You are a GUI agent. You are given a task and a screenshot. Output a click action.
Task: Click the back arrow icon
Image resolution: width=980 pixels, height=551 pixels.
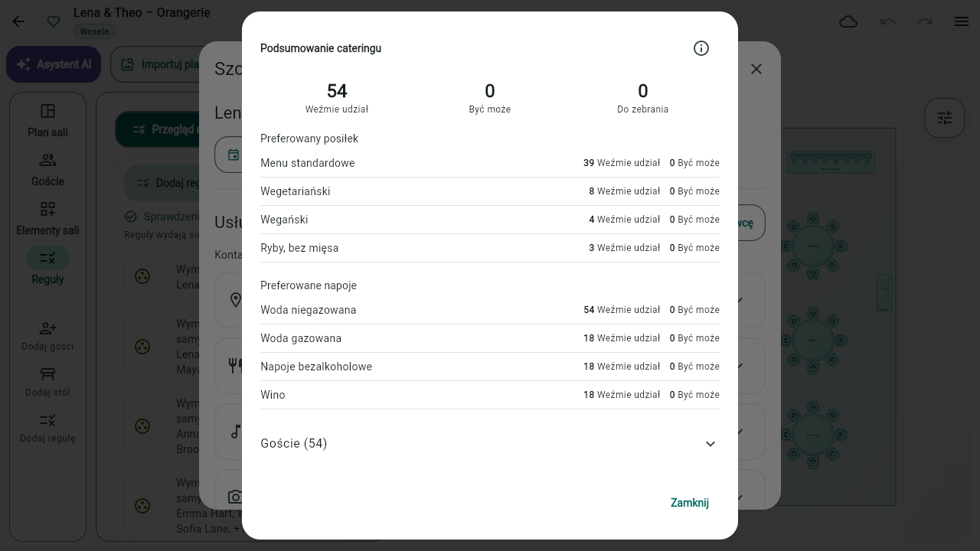pyautogui.click(x=18, y=21)
